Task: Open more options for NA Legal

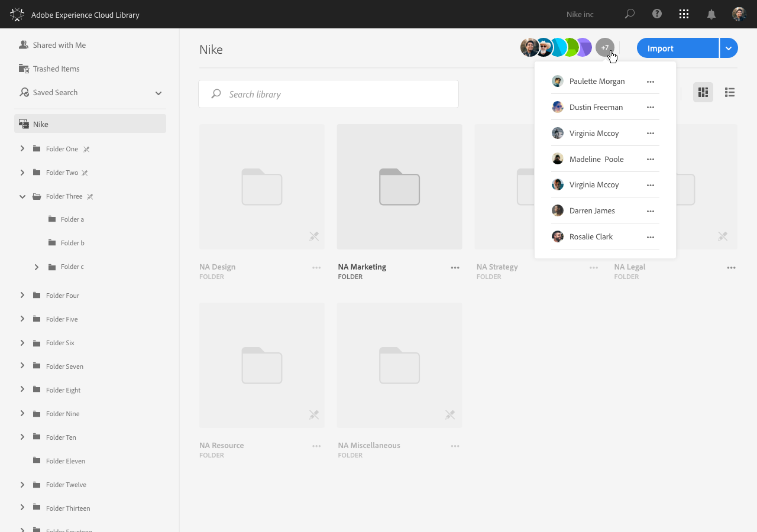Action: point(732,268)
